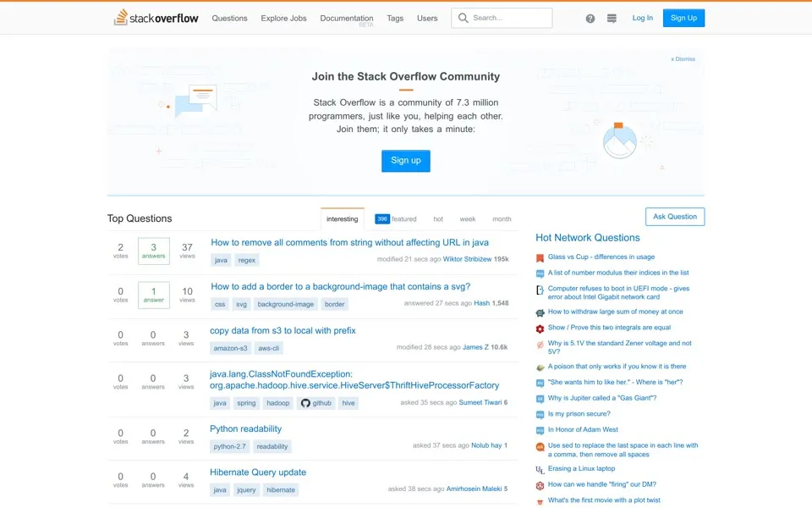
Task: Open question about removing comments from string
Action: (349, 243)
